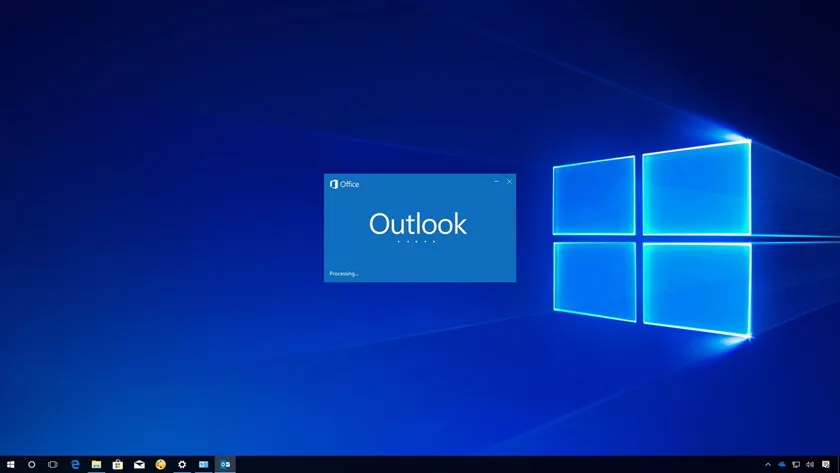Viewport: 840px width, 473px height.
Task: Click the round yellow taskbar app icon
Action: pyautogui.click(x=161, y=464)
